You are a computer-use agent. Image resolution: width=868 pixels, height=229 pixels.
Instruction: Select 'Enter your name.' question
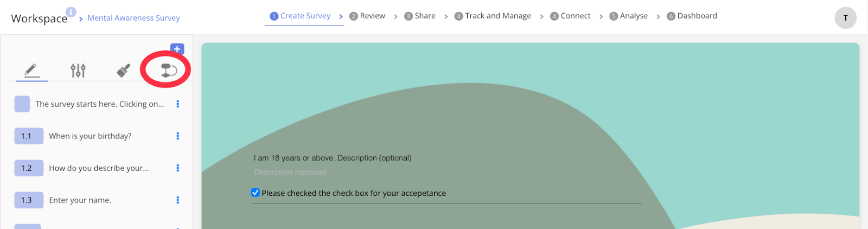[80, 200]
